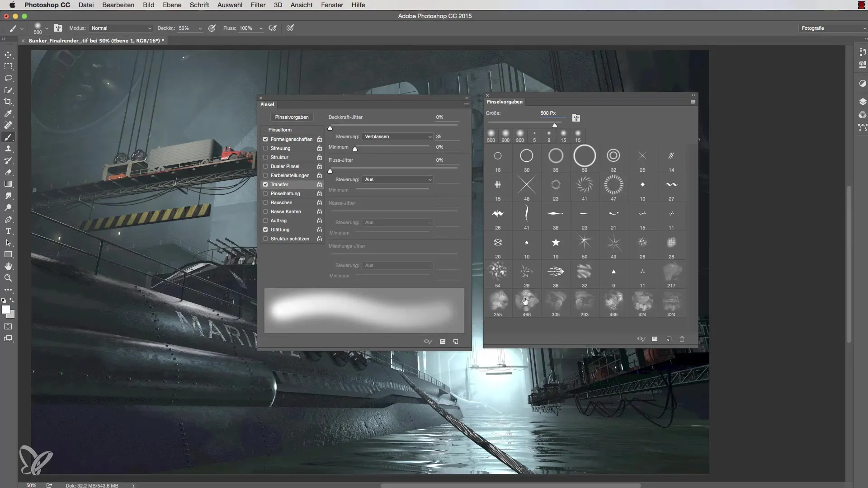Viewport: 868px width, 488px height.
Task: Enable Nasse Kanten checkbox
Action: pyautogui.click(x=265, y=211)
